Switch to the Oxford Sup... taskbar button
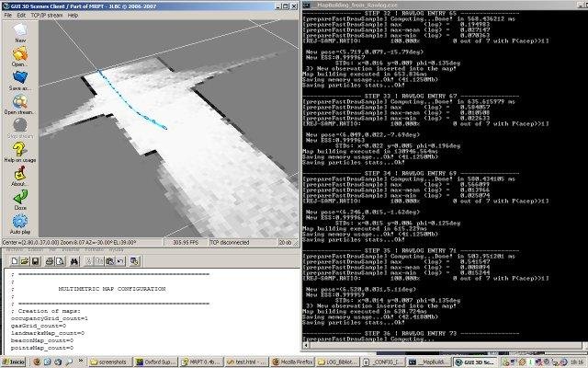This screenshot has height=368, width=588. (x=155, y=362)
